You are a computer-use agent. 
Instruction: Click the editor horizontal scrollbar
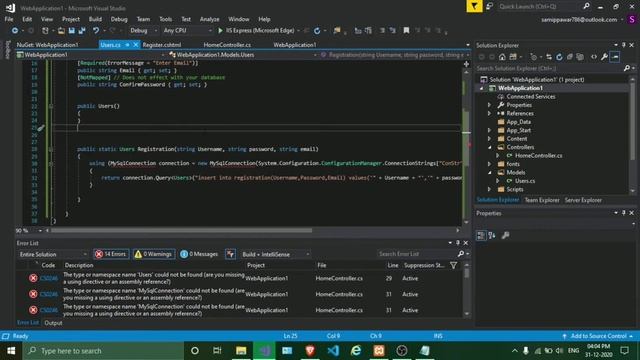(182, 231)
